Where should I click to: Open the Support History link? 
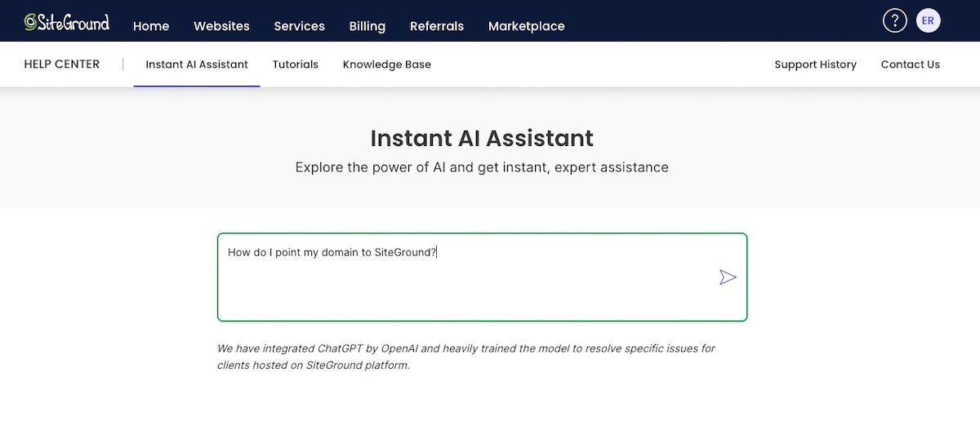pos(816,64)
